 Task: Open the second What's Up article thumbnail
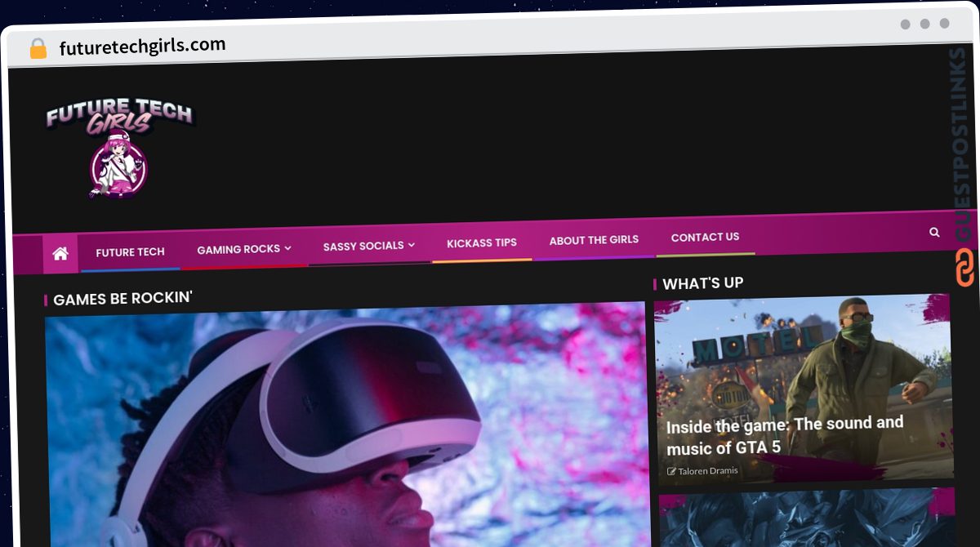(x=807, y=518)
